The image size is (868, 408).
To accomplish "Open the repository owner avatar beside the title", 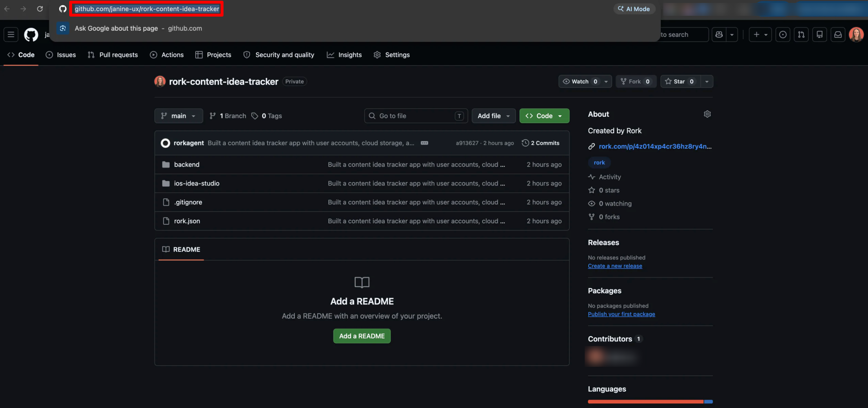I will pyautogui.click(x=160, y=81).
